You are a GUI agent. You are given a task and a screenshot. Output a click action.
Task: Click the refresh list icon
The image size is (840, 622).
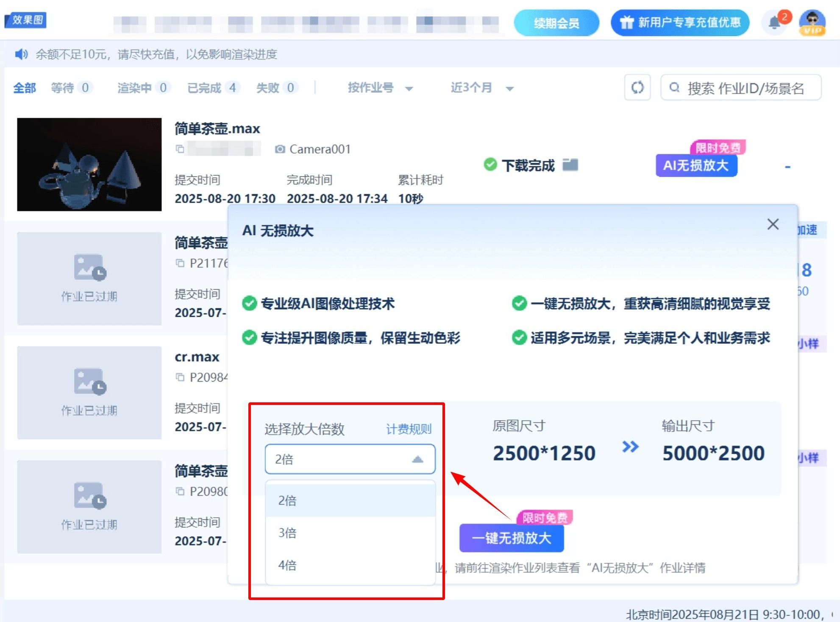tap(637, 88)
